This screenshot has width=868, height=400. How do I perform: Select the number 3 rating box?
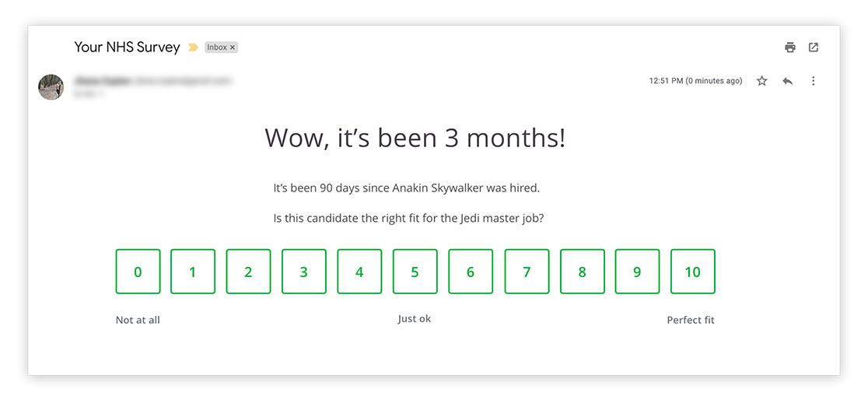click(304, 272)
